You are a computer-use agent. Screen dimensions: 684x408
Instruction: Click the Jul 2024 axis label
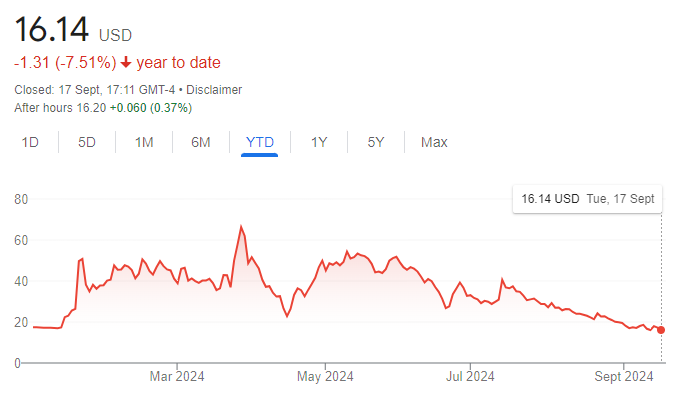pyautogui.click(x=470, y=377)
